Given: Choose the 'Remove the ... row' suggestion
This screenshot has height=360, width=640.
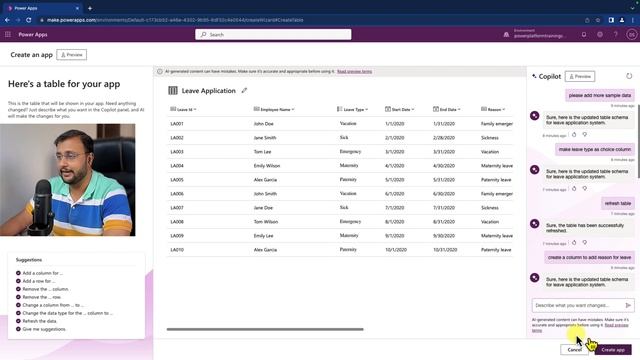Looking at the screenshot, I should click(x=42, y=297).
